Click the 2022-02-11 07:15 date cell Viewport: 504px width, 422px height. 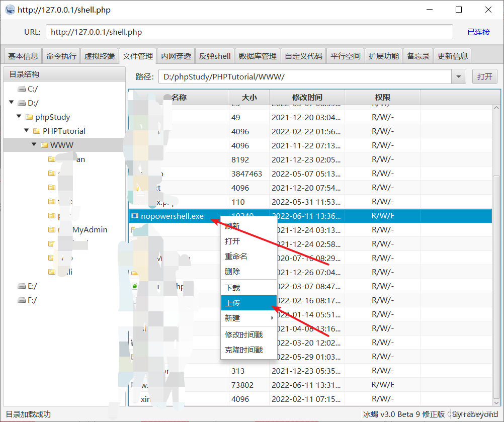click(306, 399)
